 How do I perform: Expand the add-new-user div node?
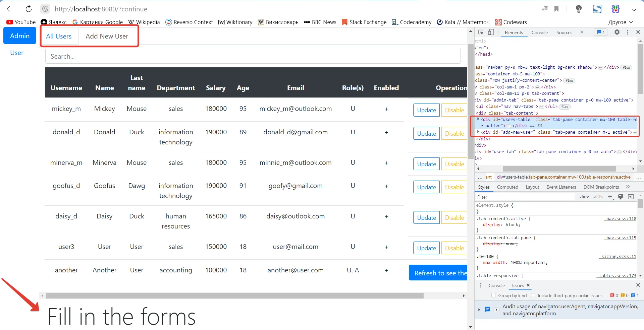tap(478, 132)
